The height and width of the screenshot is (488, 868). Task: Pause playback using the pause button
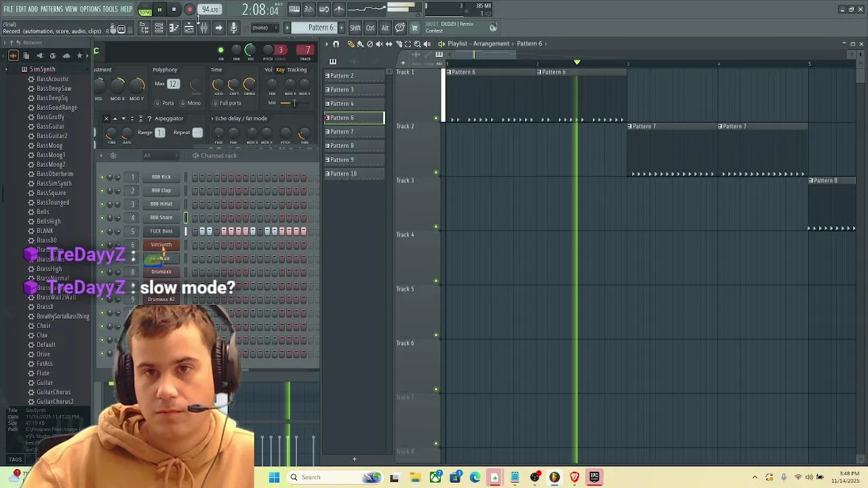tap(159, 9)
